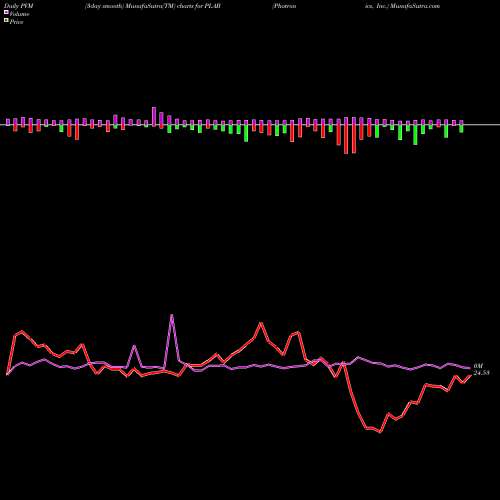Select the 'Price' legend label

16,22
